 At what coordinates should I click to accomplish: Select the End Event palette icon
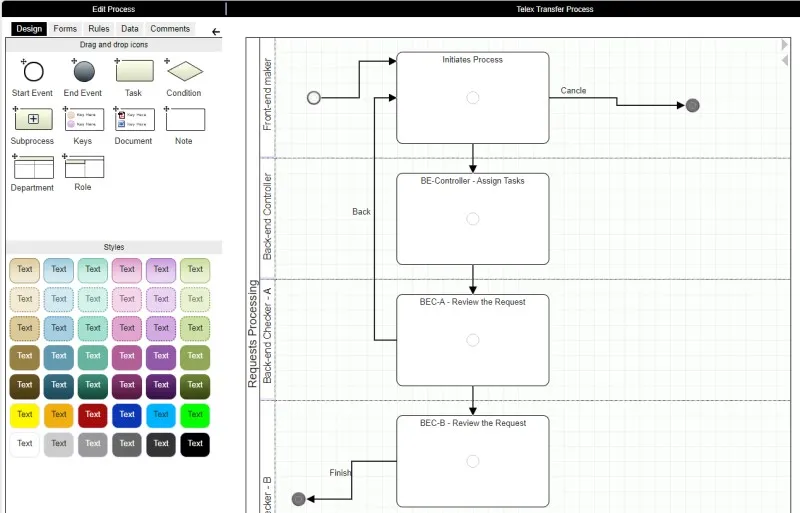point(84,71)
